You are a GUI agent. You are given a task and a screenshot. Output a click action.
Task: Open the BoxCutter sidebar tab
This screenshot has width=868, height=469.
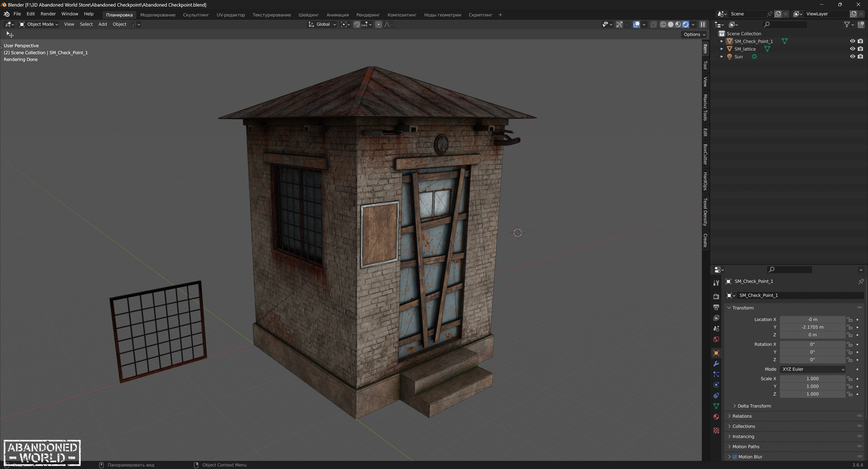(x=705, y=154)
